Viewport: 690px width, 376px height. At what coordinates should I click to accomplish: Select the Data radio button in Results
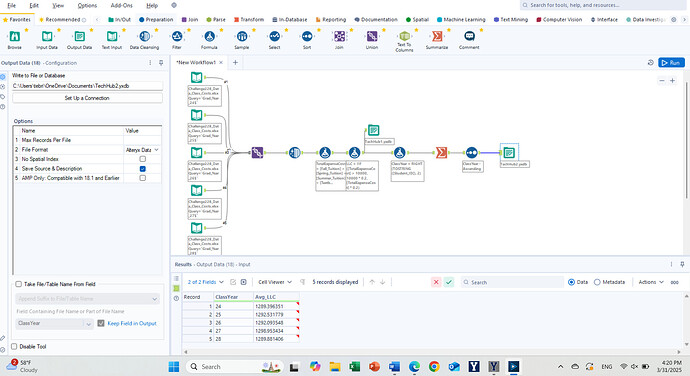point(571,282)
